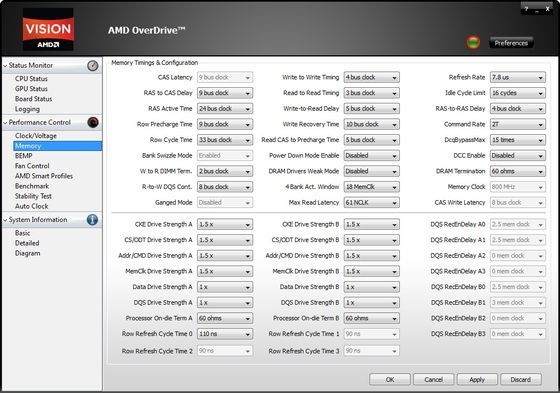This screenshot has height=393, width=560.
Task: Open the Row Precharge Time dropdown
Action: click(x=225, y=124)
